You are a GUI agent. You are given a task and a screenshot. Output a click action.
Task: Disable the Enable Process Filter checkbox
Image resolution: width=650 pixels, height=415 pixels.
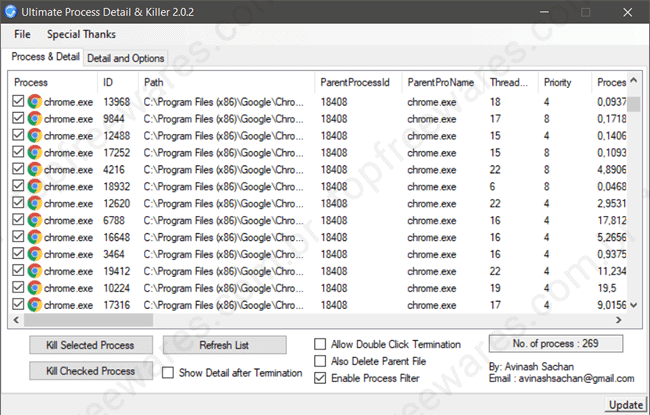(320, 378)
